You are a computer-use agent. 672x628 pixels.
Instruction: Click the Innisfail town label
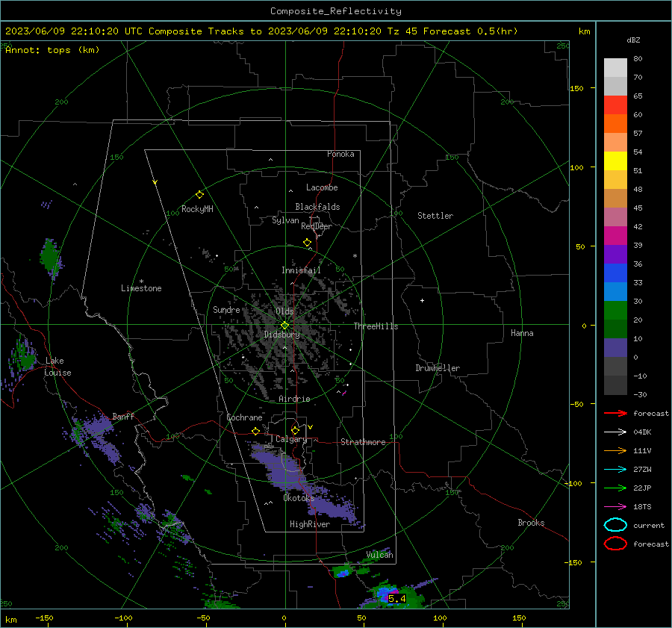(x=301, y=270)
